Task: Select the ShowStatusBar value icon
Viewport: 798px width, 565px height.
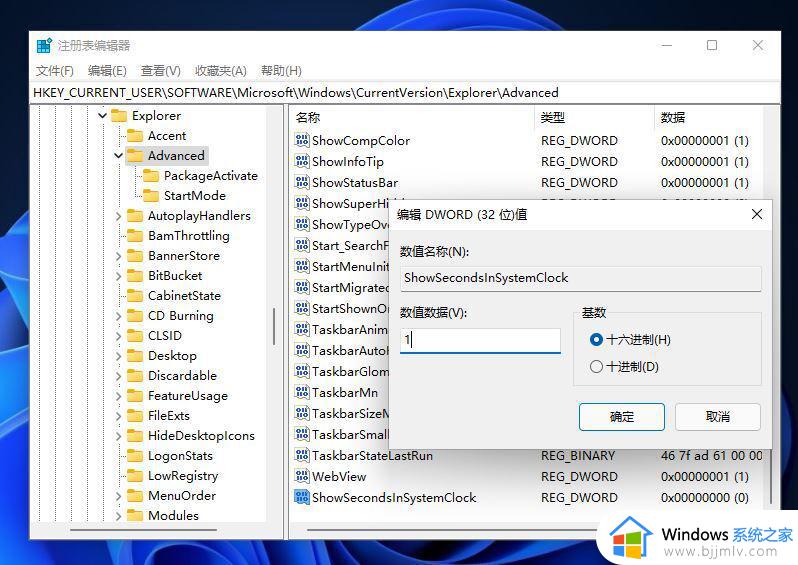Action: click(x=302, y=182)
